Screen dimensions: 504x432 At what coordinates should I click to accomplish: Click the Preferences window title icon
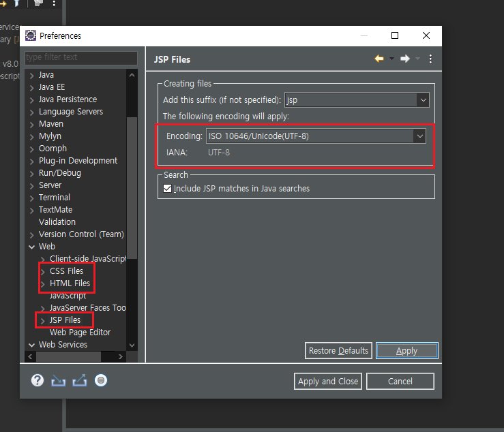[31, 35]
